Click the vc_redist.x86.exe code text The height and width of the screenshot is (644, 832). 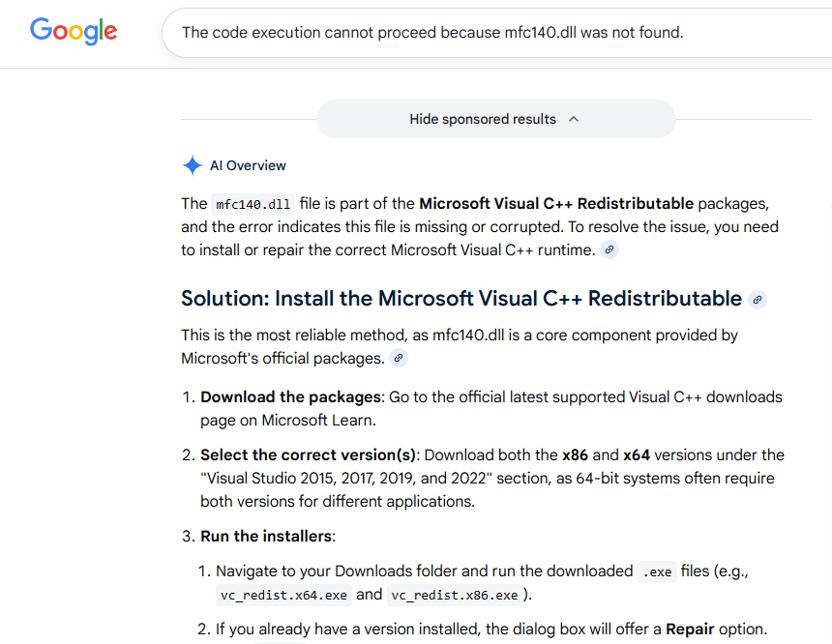pos(456,595)
